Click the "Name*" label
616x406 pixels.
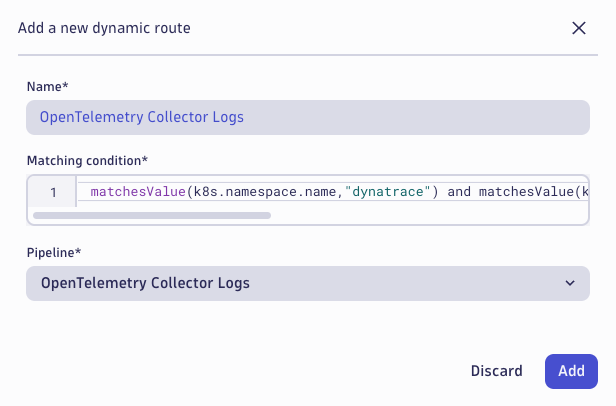(48, 86)
